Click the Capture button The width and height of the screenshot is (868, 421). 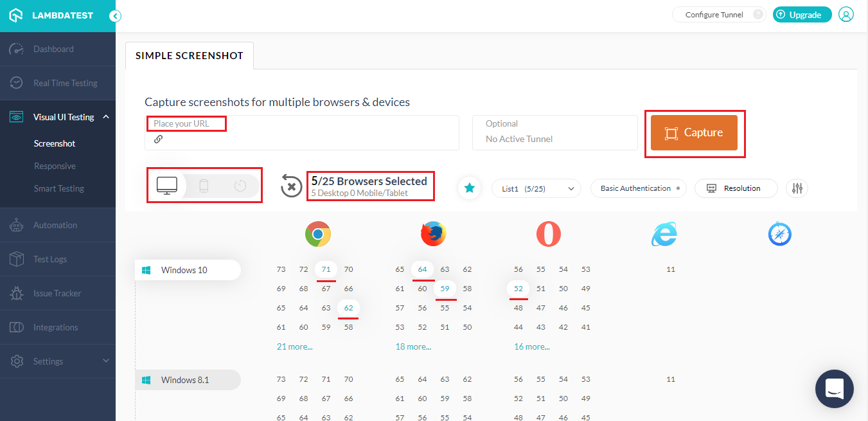[695, 132]
